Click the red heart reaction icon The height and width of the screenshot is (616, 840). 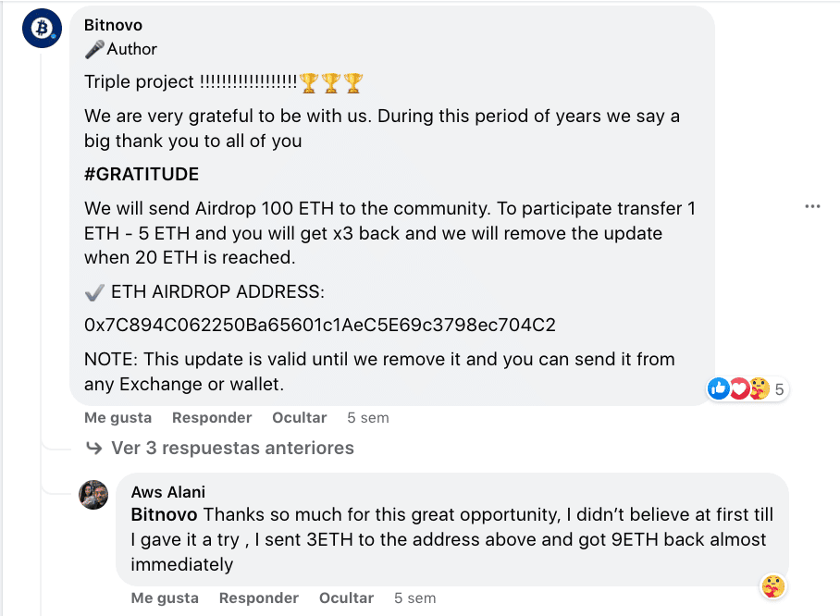point(739,389)
